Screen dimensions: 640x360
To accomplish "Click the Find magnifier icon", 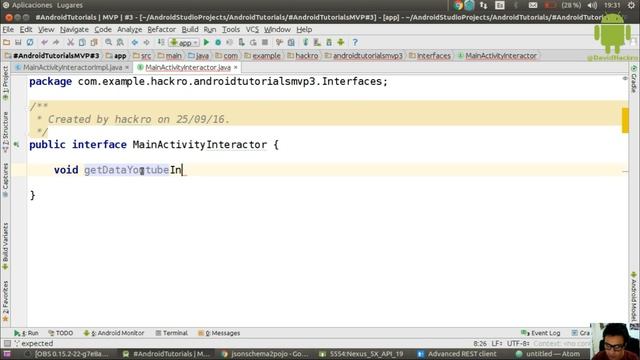I will 108,42.
